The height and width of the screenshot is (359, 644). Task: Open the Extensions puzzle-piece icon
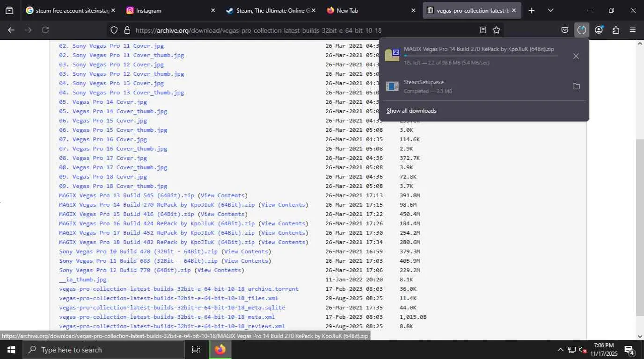pos(616,30)
